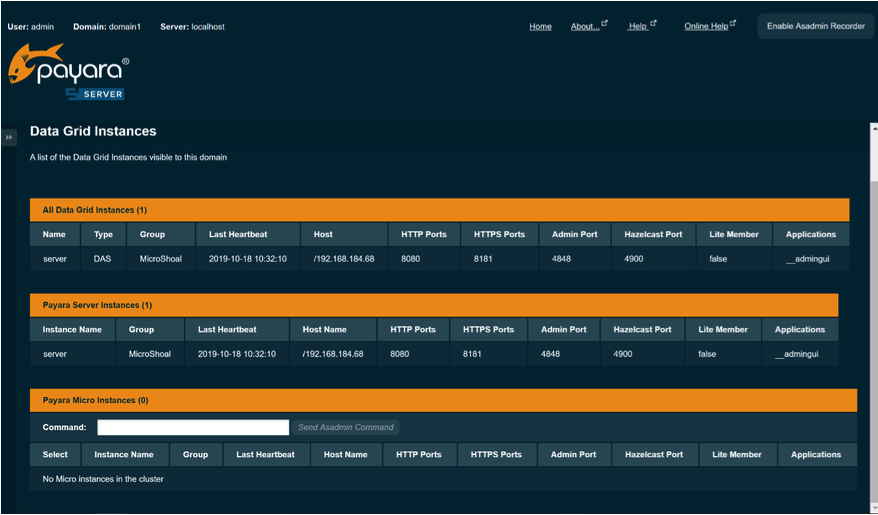The image size is (878, 515).
Task: Click external-link icon beside Online Help
Action: click(x=733, y=23)
